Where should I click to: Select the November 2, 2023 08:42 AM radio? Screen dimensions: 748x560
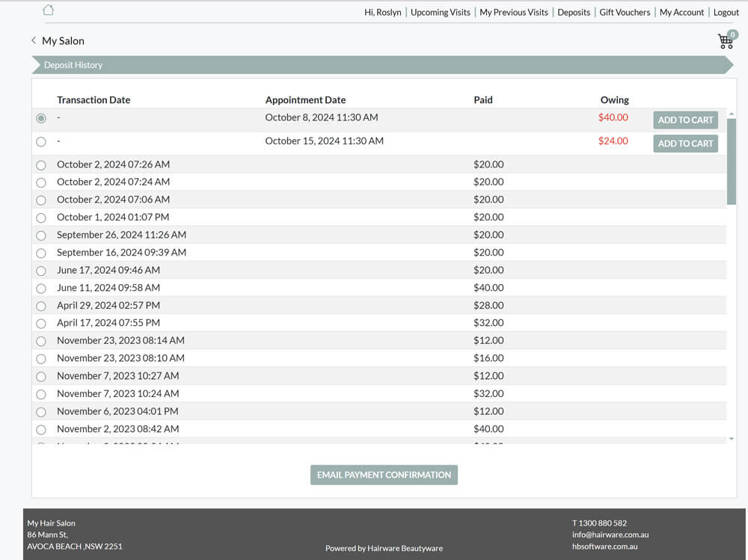41,429
